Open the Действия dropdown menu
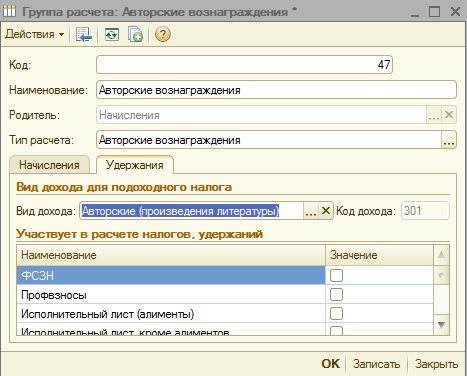The image size is (467, 376). pyautogui.click(x=34, y=34)
